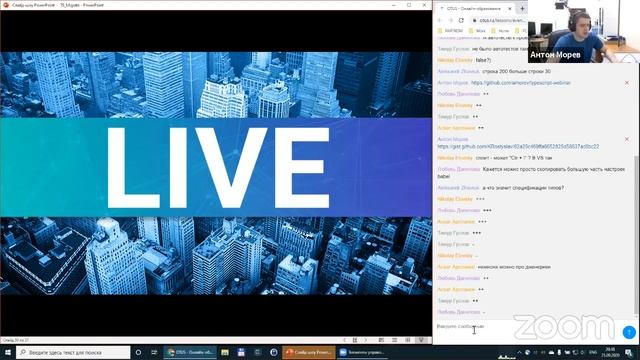Reload the browser page
This screenshot has width=640, height=360.
(x=461, y=20)
